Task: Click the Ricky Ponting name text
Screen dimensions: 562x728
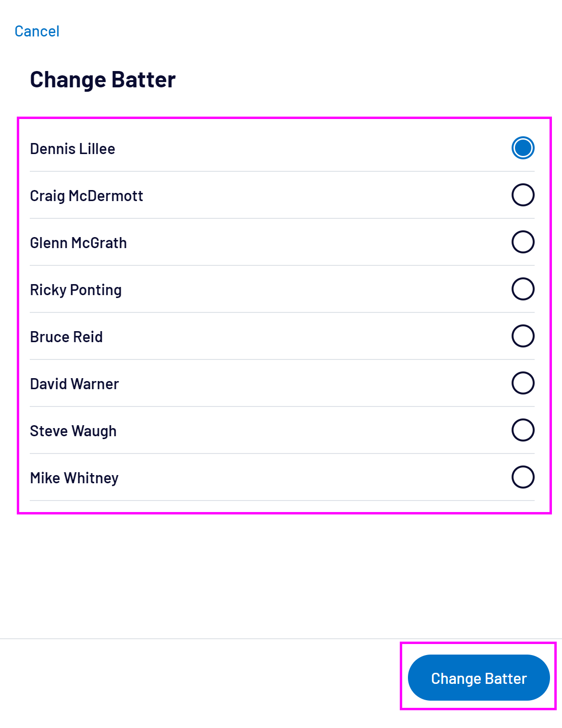Action: point(76,290)
